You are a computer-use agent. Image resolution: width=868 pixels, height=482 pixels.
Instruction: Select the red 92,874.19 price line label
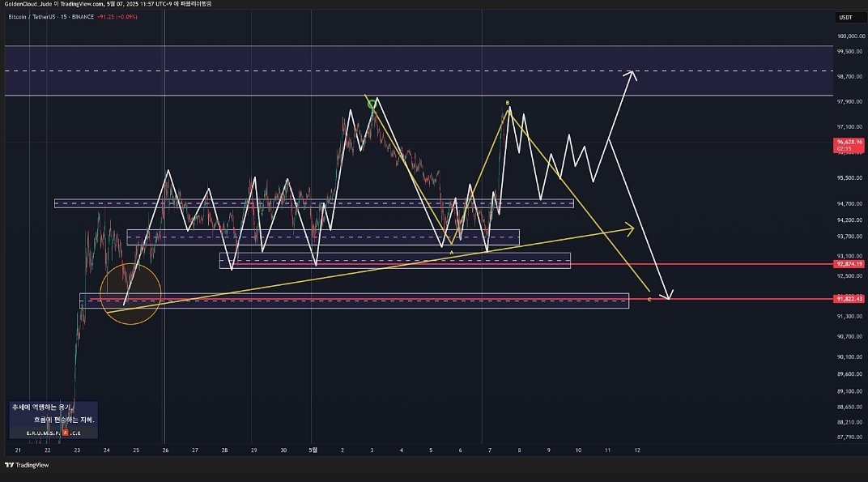click(849, 264)
